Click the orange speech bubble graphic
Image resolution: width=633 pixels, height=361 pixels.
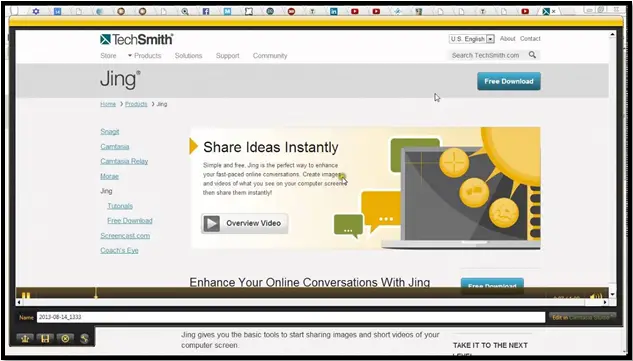(x=380, y=211)
